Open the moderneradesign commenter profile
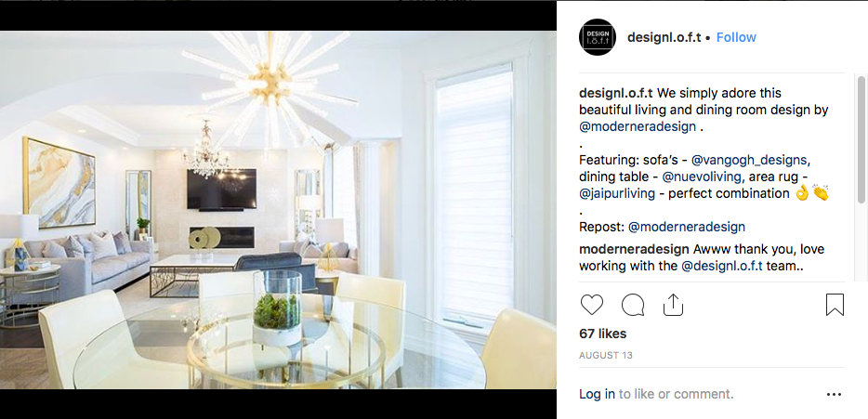 coord(634,249)
